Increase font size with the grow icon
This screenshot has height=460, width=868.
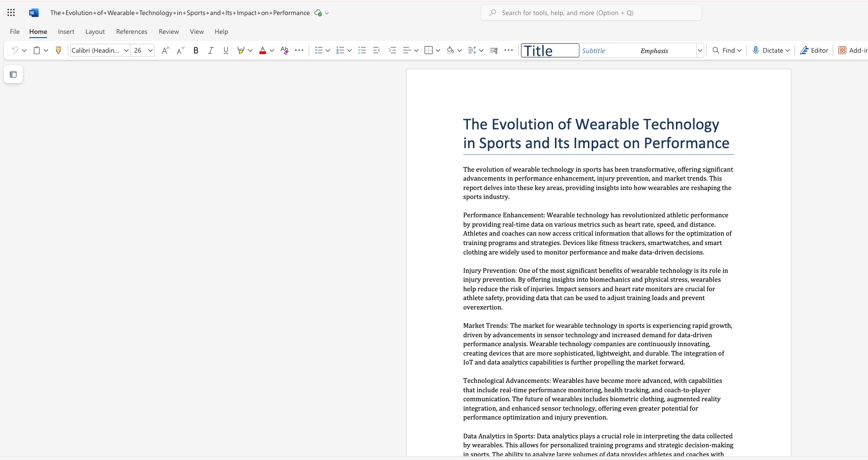165,50
